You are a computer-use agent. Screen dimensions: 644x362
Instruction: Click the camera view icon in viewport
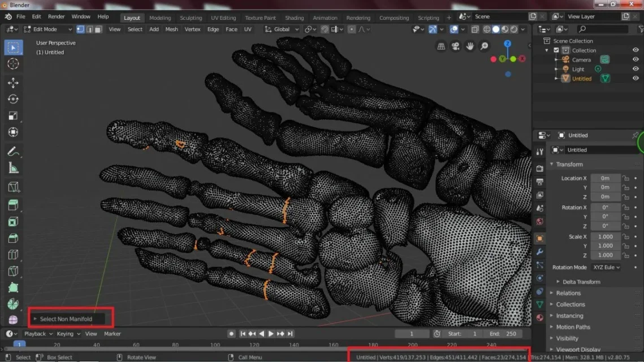[x=456, y=46]
